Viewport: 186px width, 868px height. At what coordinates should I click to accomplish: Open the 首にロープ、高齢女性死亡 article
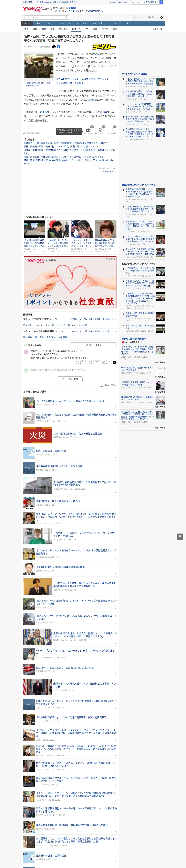pyautogui.click(x=65, y=667)
